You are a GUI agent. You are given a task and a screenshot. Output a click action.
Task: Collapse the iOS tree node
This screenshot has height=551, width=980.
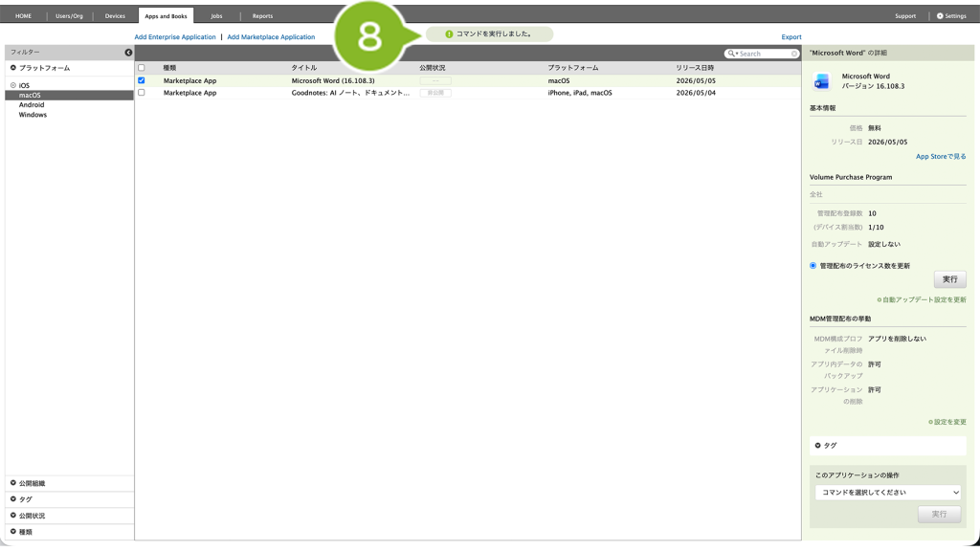tap(13, 85)
